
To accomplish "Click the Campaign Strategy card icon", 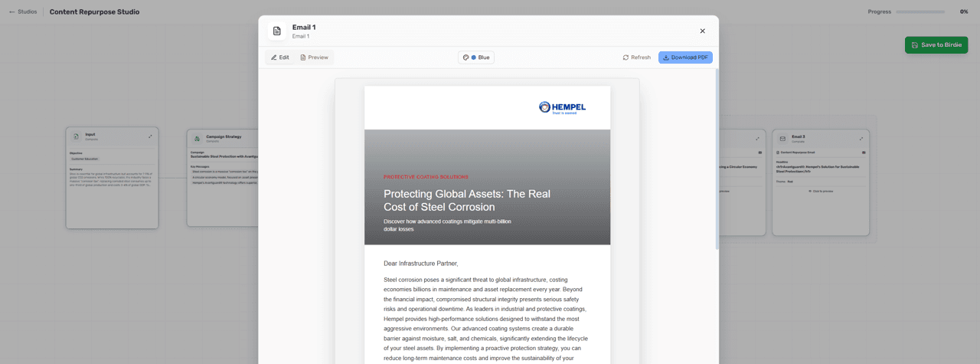I will tap(197, 138).
